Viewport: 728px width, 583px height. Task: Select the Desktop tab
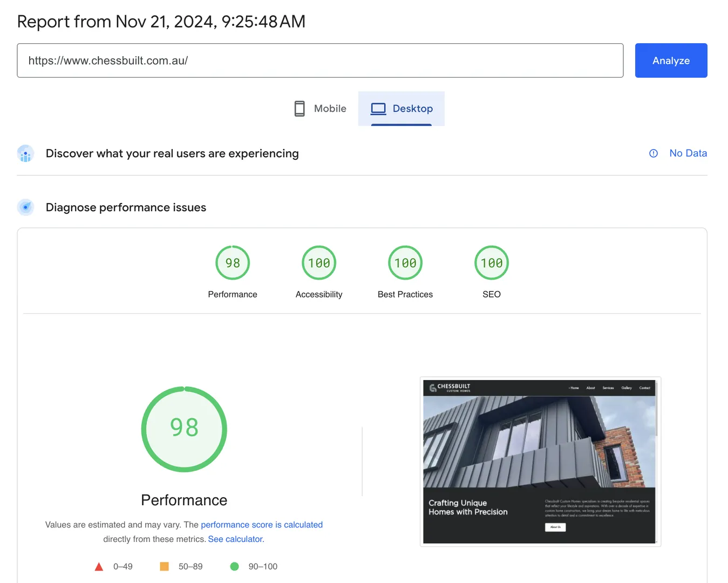click(402, 109)
